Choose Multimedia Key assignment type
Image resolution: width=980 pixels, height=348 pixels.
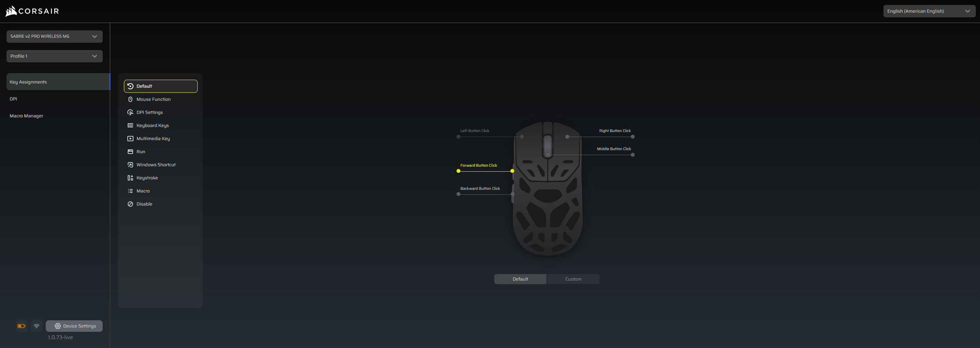[161, 139]
